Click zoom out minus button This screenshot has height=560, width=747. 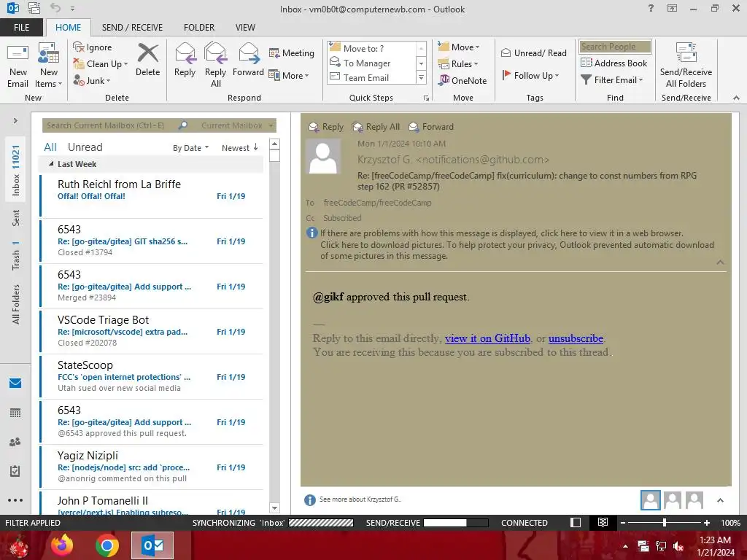[622, 522]
